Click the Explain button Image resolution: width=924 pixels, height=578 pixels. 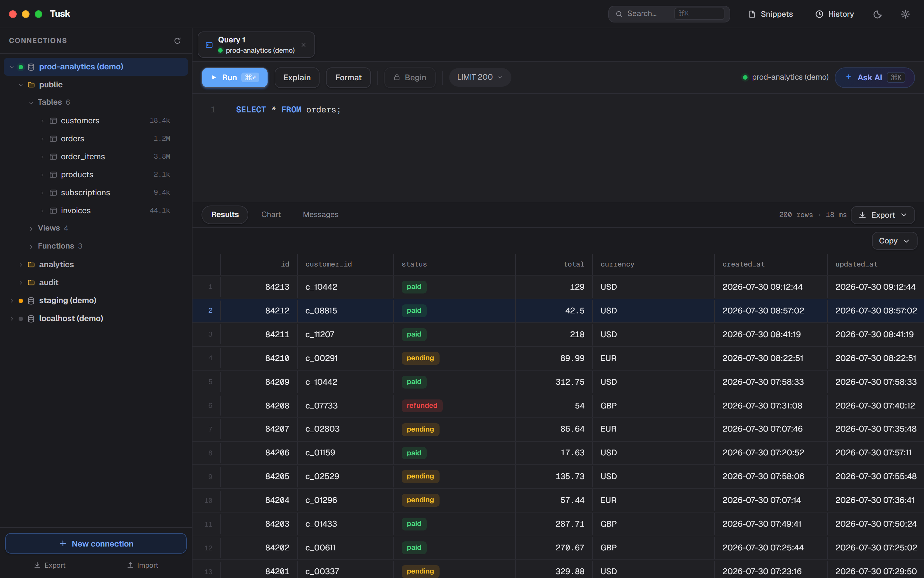(297, 78)
